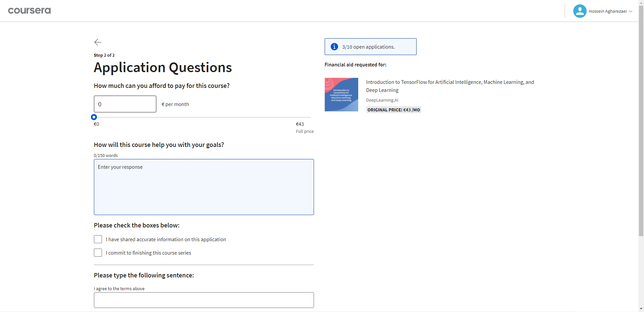This screenshot has width=644, height=312.
Task: Click the scrollbar down arrow
Action: 641,309
